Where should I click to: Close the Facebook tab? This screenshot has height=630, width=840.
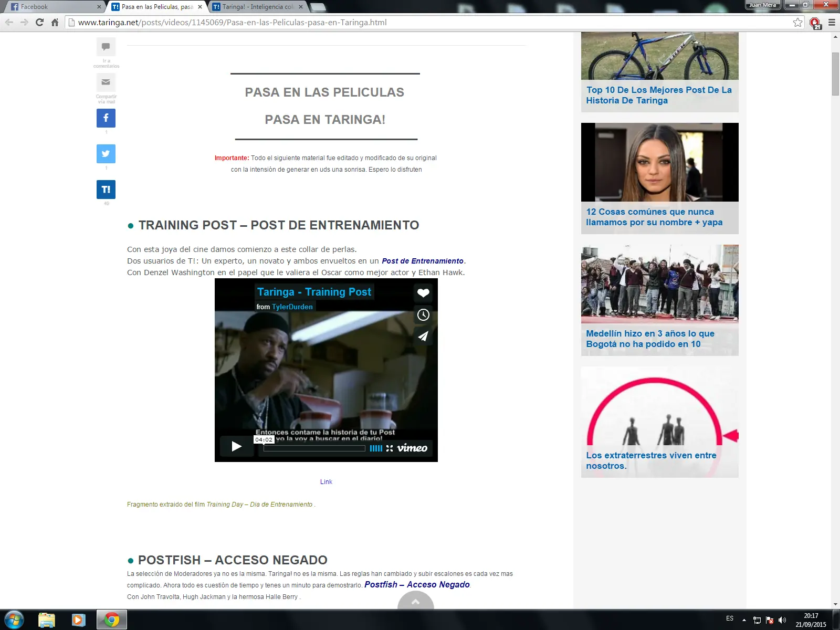tap(99, 7)
